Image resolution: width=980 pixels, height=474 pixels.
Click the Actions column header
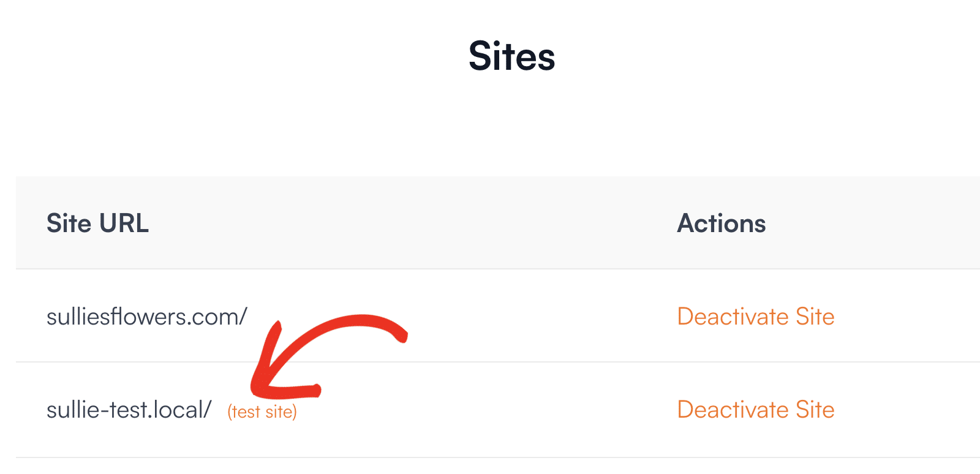pyautogui.click(x=722, y=224)
